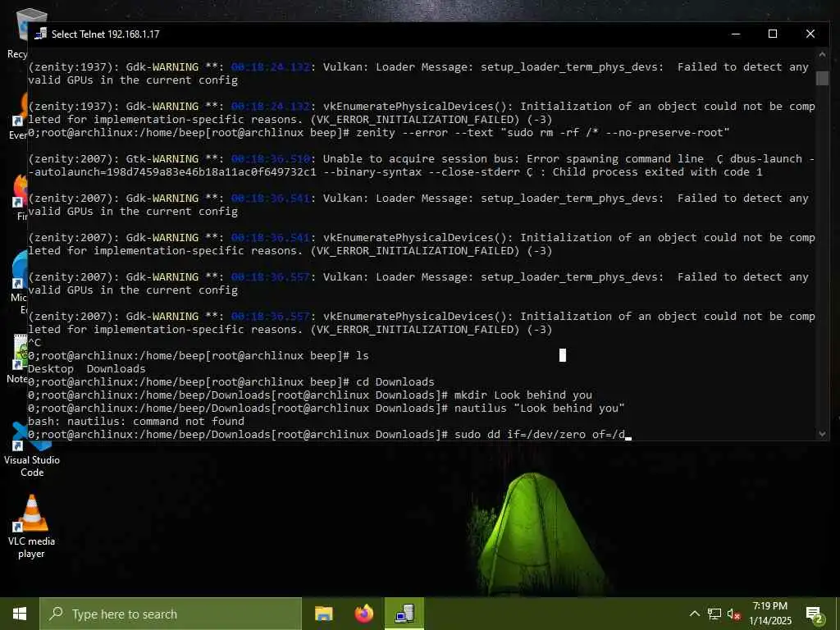Click the 'Desktop Downloads' ls output line
The height and width of the screenshot is (630, 840).
pyautogui.click(x=87, y=368)
